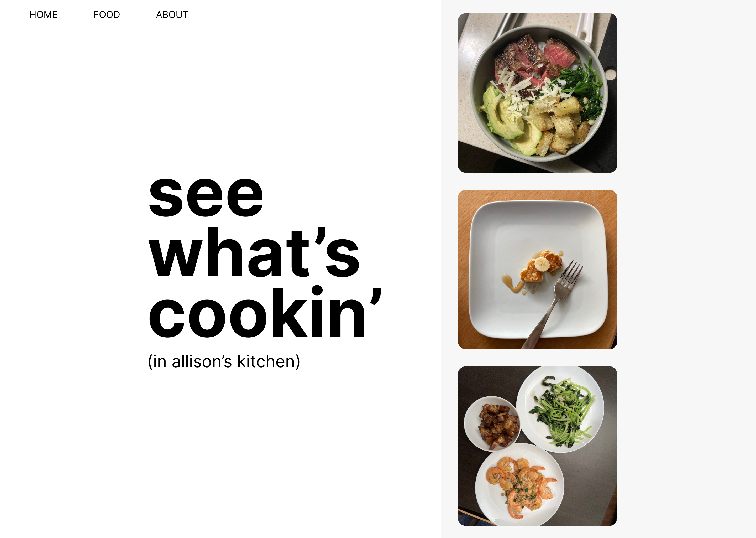756x538 pixels.
Task: View the three-dish dinner photo
Action: click(537, 446)
